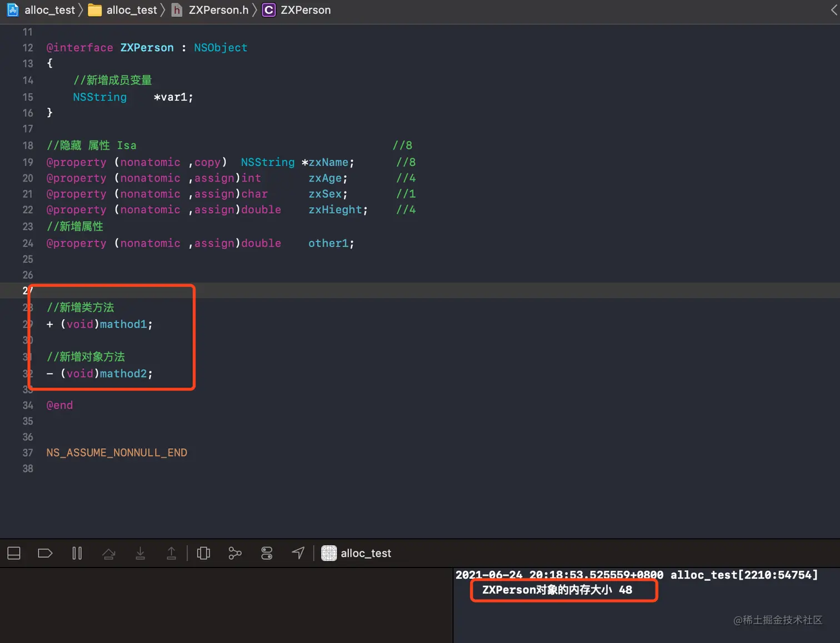Click the mathod2 instance method
Screen dimensions: 840x643
(123, 374)
